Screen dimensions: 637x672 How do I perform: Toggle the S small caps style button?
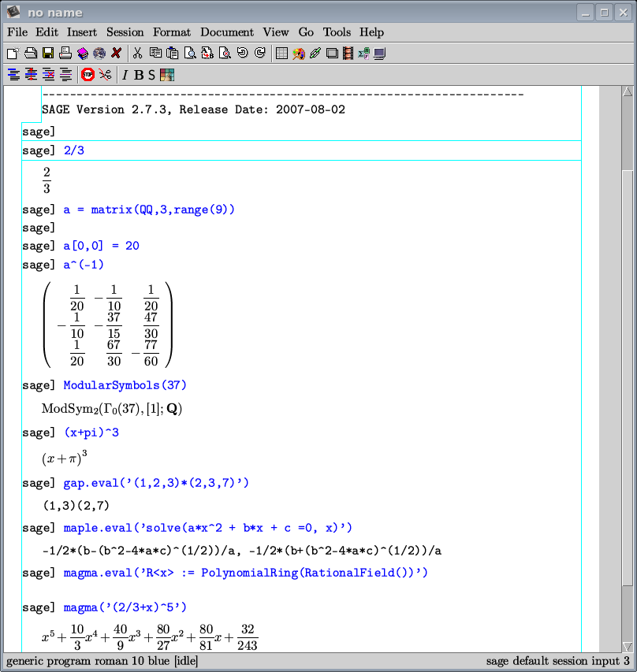tap(151, 75)
